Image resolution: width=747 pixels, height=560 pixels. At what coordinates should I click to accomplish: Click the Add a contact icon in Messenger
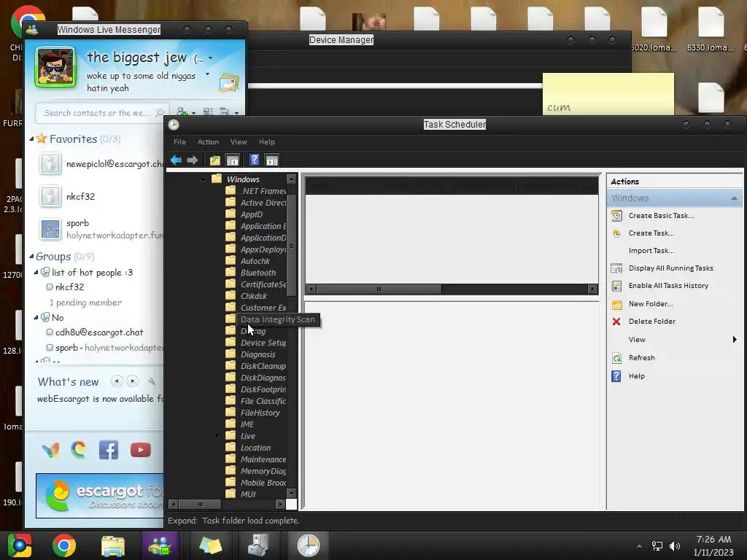(x=183, y=112)
